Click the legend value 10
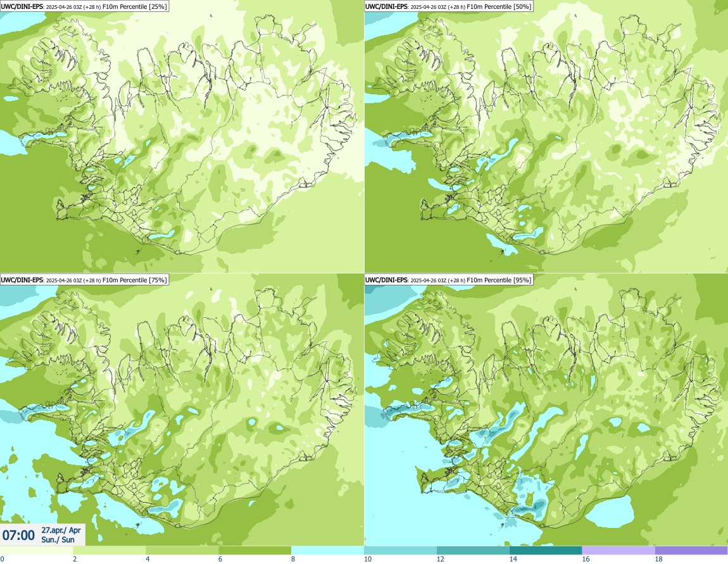This screenshot has height=564, width=728. point(368,559)
